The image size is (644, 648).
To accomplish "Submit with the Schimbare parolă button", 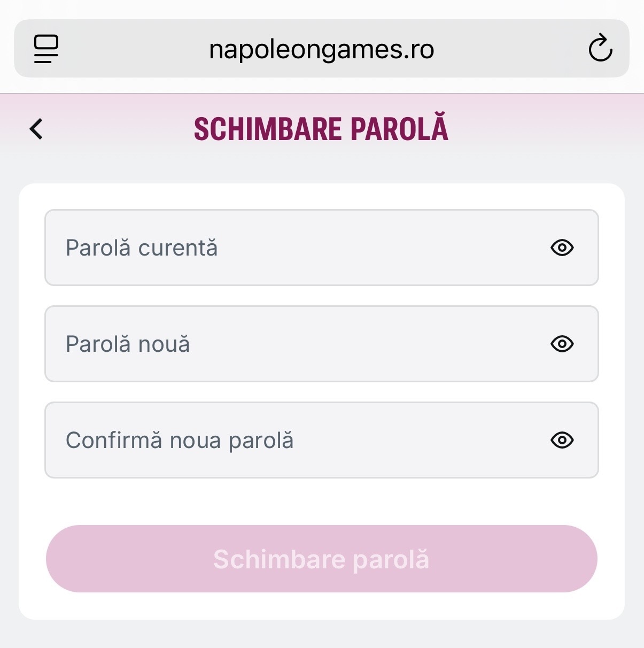I will [x=322, y=559].
